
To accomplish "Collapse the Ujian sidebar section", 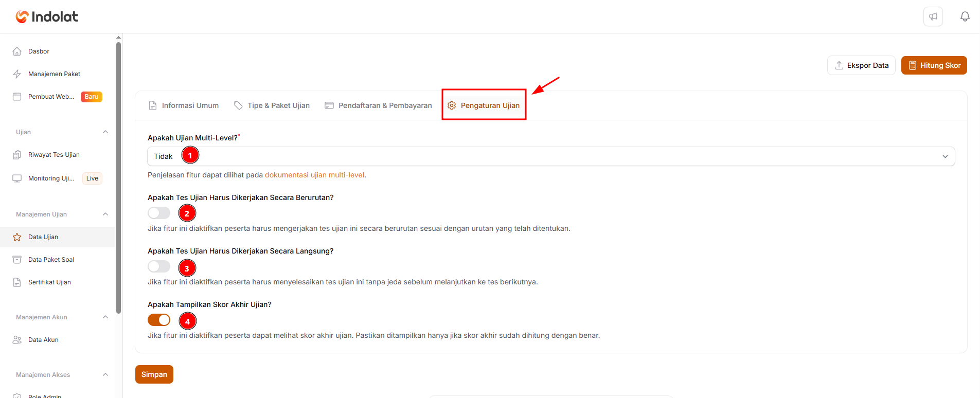I will 105,132.
